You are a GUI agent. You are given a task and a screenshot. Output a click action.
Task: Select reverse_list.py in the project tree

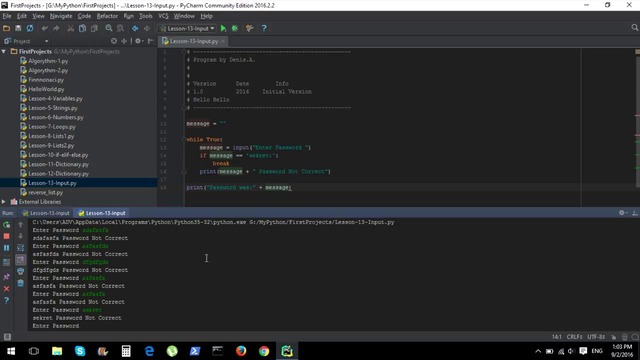point(45,192)
